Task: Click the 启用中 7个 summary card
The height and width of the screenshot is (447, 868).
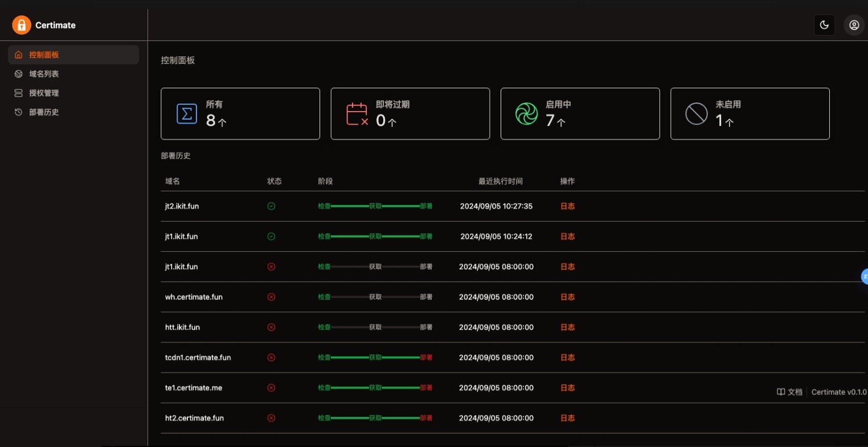Action: [x=580, y=114]
